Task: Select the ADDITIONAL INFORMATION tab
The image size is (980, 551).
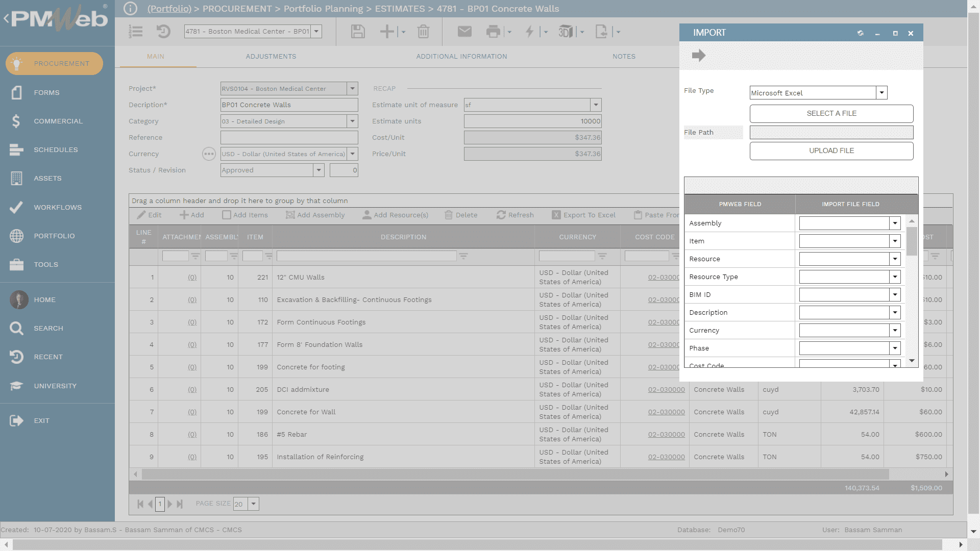Action: 461,57
